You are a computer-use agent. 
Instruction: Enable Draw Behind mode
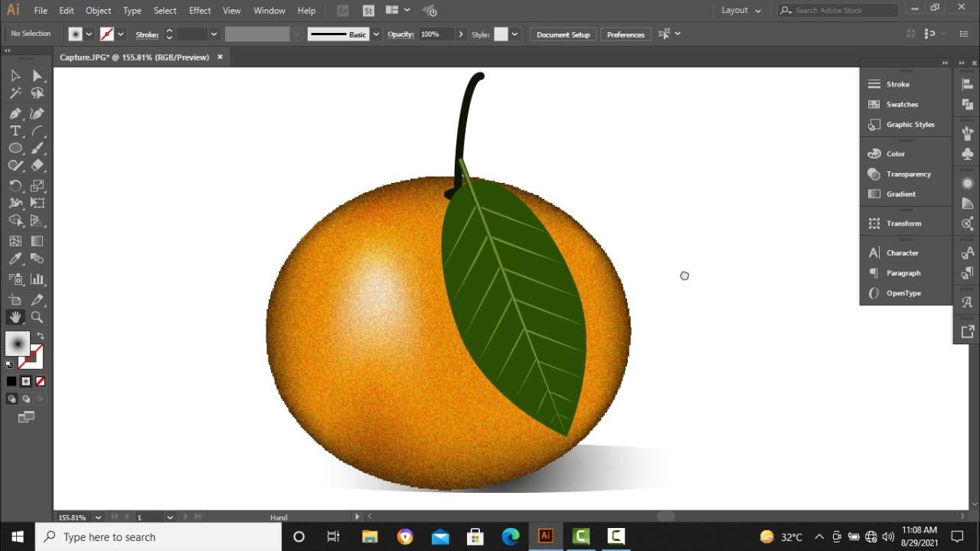[x=26, y=399]
